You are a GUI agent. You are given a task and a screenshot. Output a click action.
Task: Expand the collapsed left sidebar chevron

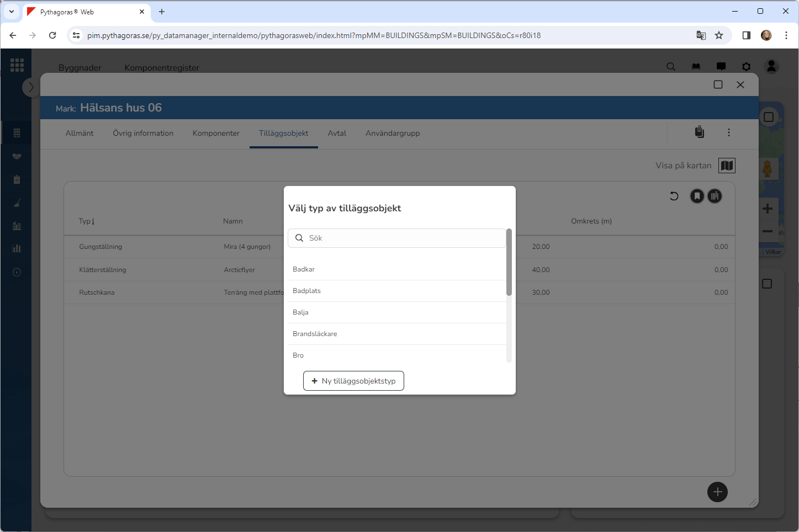coord(31,87)
